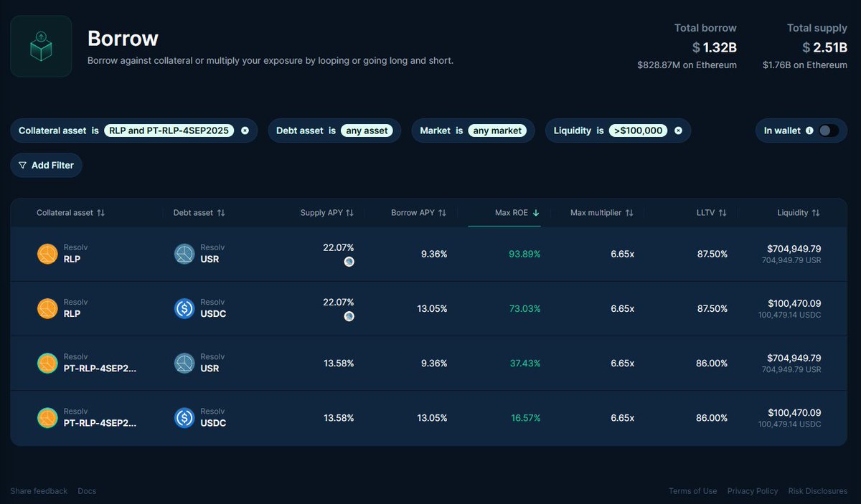861x504 pixels.
Task: Open the Collateral asset filter value RLP and PT-RLP-4SEP2025
Action: 169,130
